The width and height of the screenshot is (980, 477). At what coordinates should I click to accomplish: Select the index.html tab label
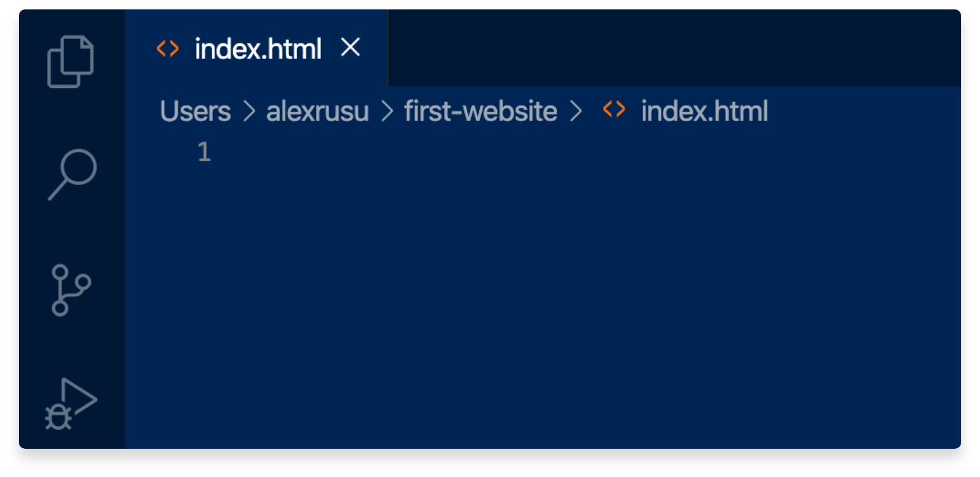(258, 49)
